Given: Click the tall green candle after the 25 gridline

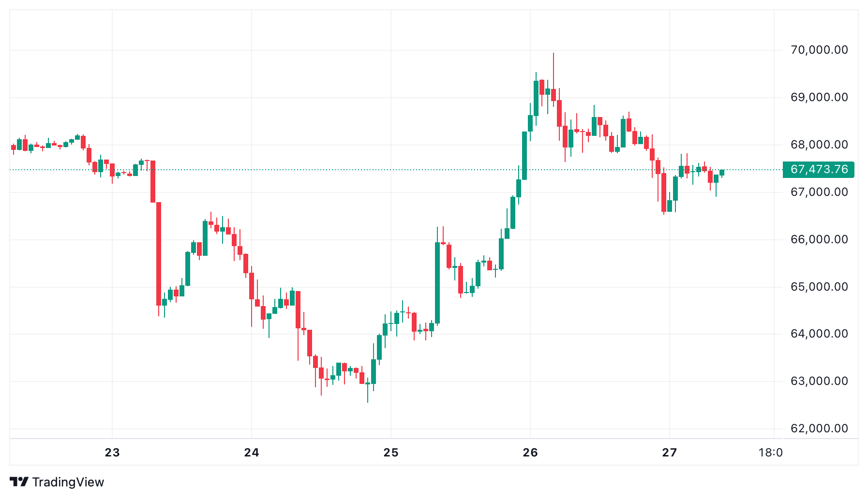Looking at the screenshot, I should point(437,283).
